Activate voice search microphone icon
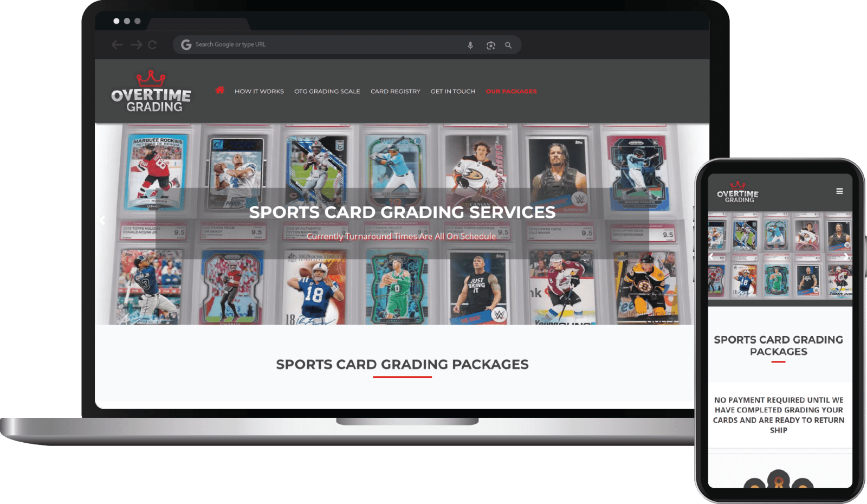The image size is (867, 504). [470, 46]
